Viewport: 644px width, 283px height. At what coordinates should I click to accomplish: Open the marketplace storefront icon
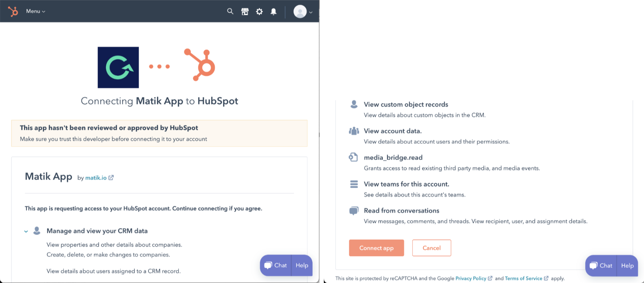(x=245, y=12)
